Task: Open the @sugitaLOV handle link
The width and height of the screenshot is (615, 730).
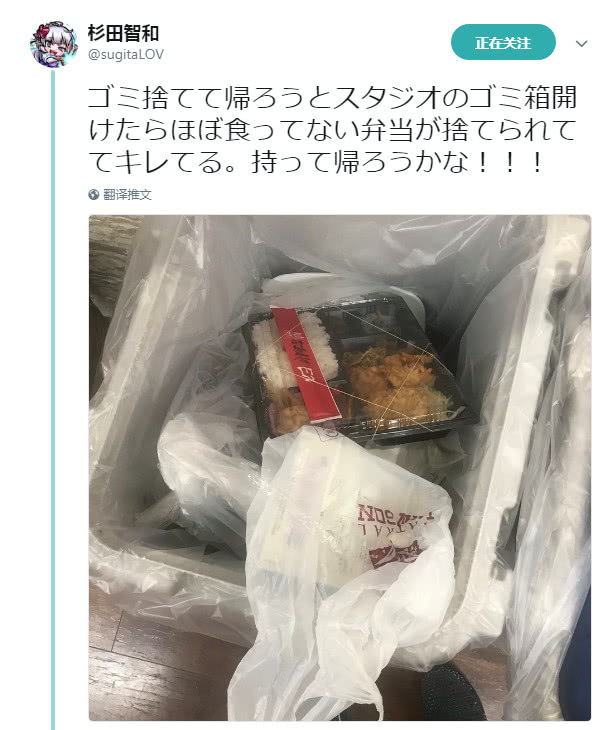Action: (x=126, y=54)
